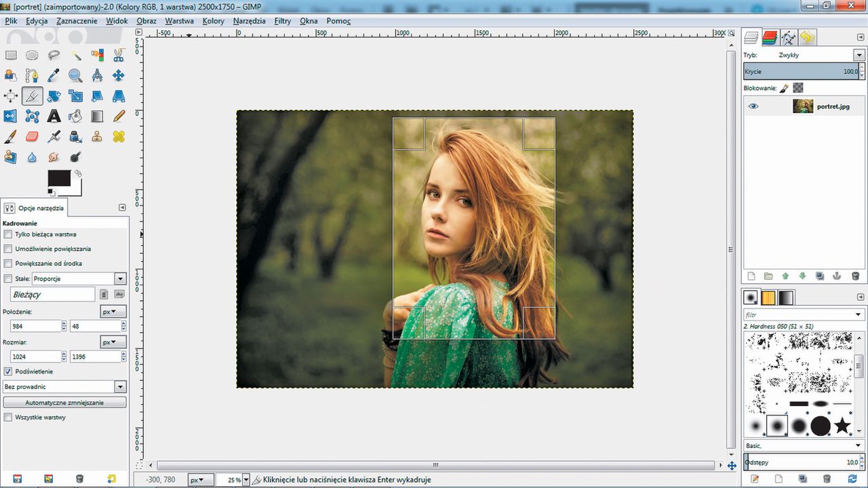This screenshot has height=488, width=868.
Task: Select the Paintbrush tool
Action: pyautogui.click(x=11, y=137)
